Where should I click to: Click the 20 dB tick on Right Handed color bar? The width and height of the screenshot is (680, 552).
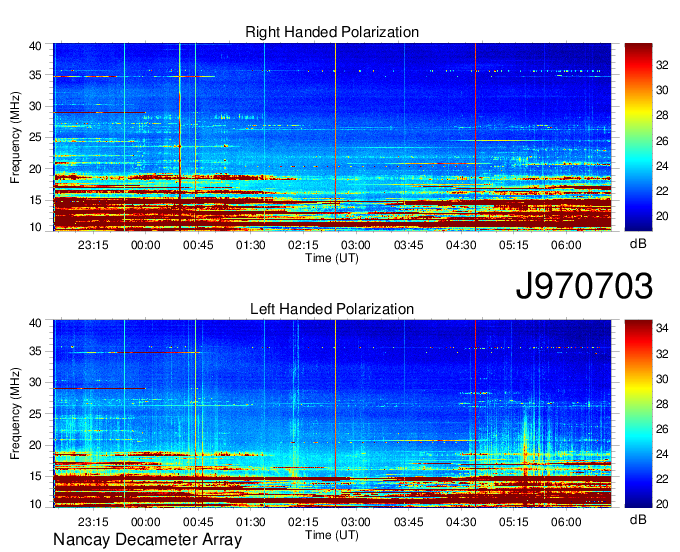(662, 216)
